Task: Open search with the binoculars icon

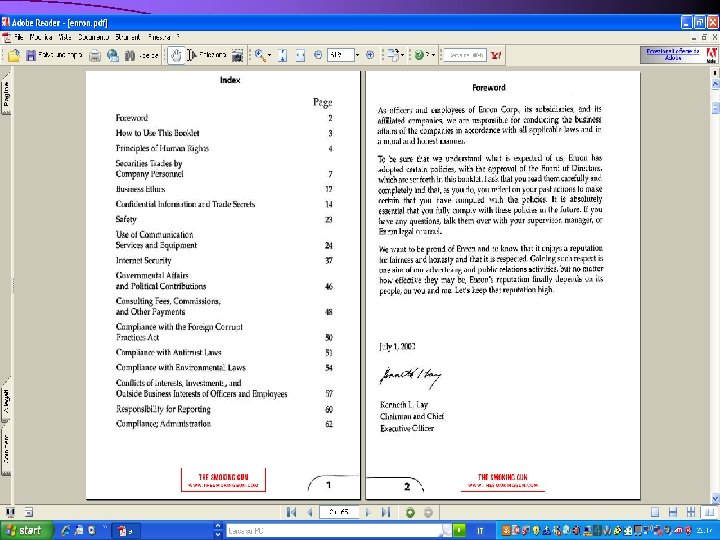Action: [x=130, y=56]
